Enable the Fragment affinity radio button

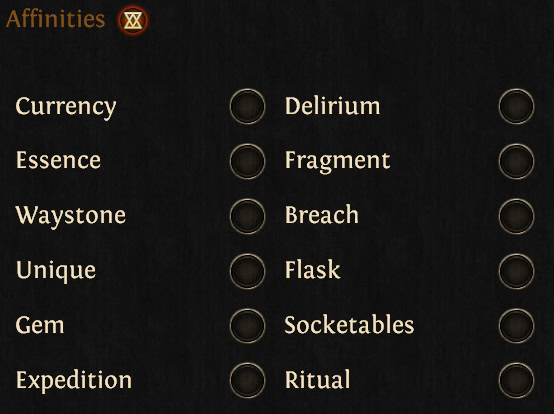coord(516,161)
